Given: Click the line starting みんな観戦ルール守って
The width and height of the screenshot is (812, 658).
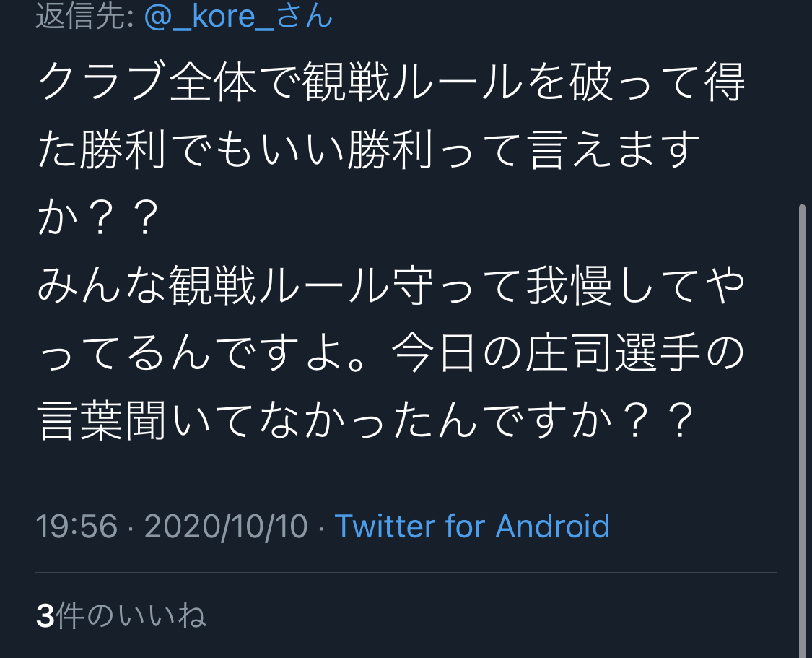Looking at the screenshot, I should click(391, 285).
